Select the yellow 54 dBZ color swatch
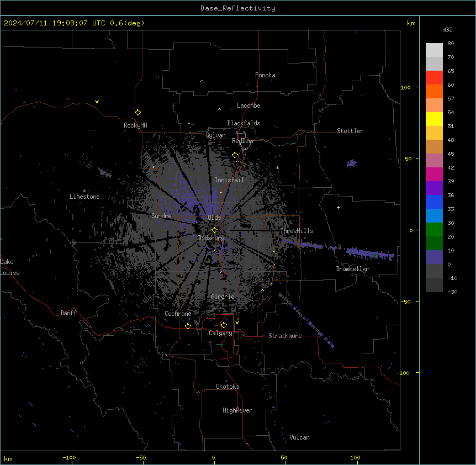The height and width of the screenshot is (465, 476). click(434, 119)
